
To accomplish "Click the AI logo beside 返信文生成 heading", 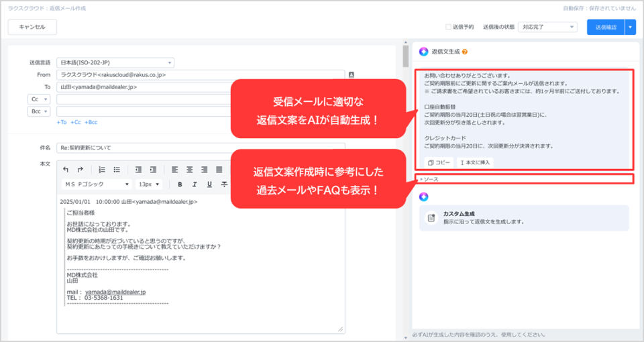I will point(423,52).
